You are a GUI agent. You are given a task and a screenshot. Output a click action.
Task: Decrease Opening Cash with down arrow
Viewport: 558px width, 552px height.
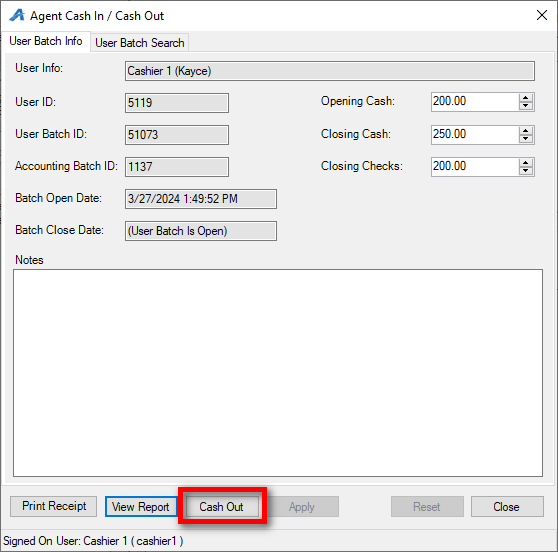tap(526, 106)
